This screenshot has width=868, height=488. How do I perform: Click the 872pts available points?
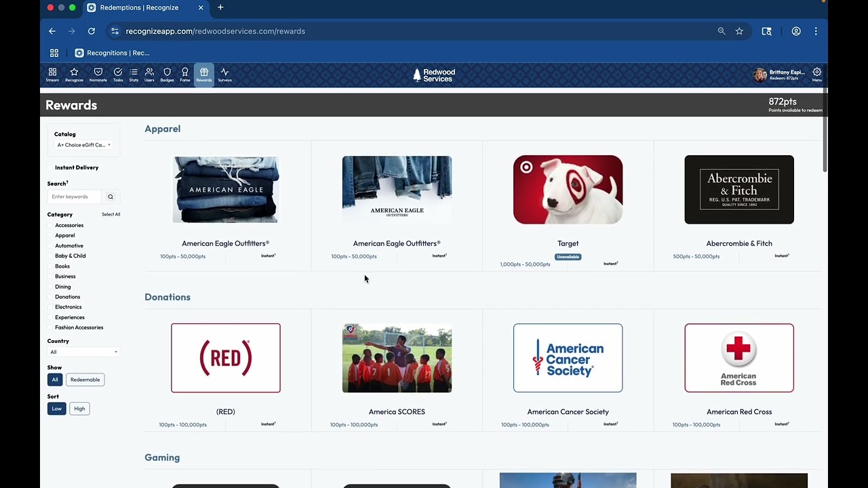tap(783, 102)
